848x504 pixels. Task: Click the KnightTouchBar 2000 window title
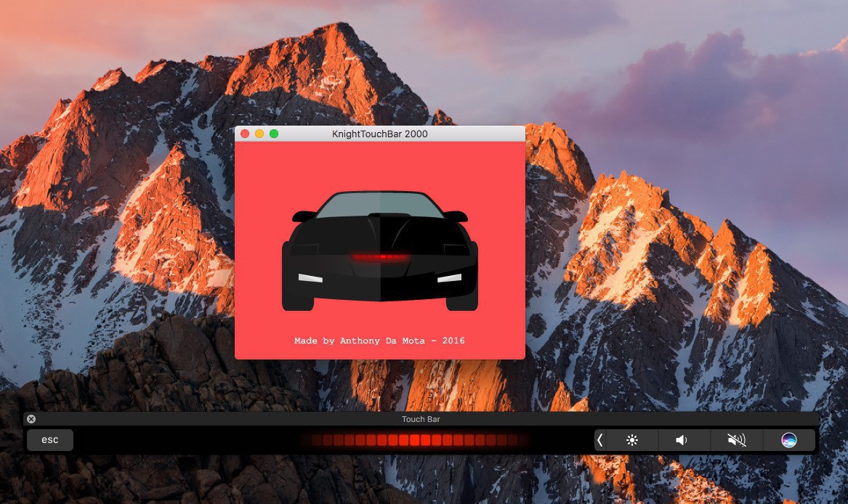379,134
